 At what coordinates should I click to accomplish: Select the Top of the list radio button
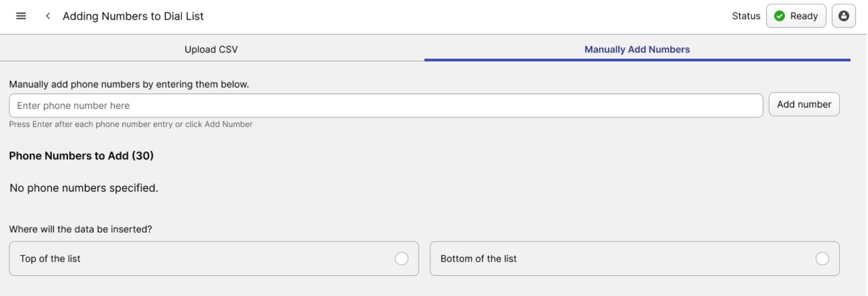click(401, 259)
